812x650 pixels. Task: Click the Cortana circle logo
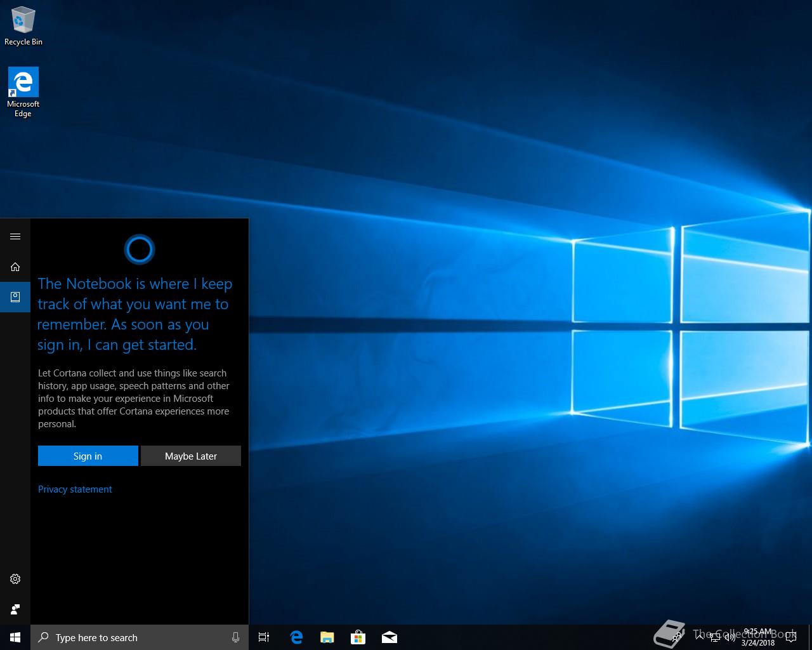click(x=140, y=249)
